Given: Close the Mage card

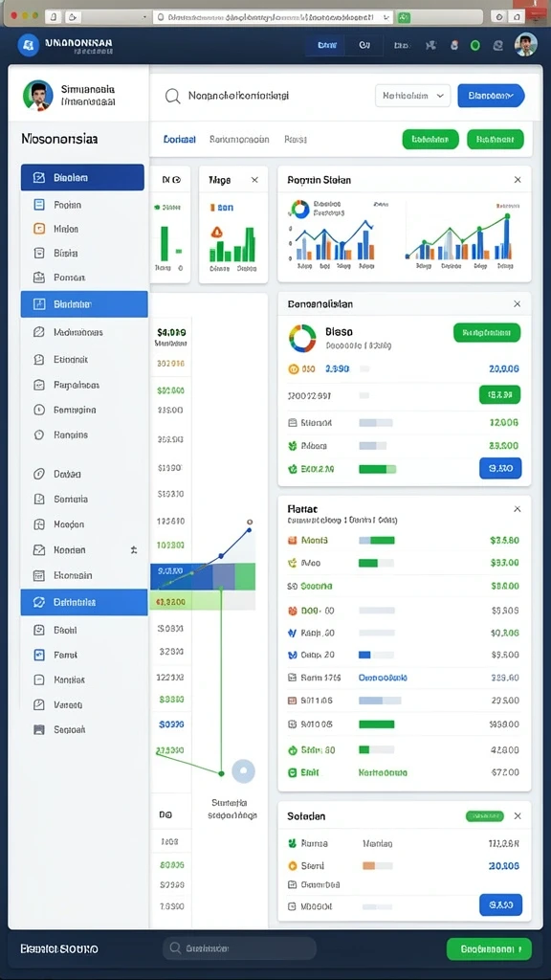Looking at the screenshot, I should (x=254, y=180).
